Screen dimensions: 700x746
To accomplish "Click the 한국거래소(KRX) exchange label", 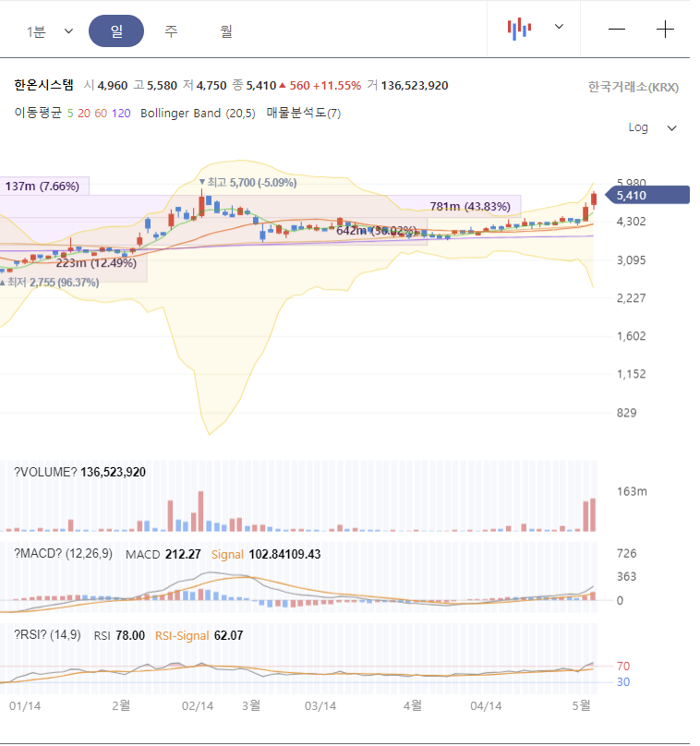I will point(634,87).
